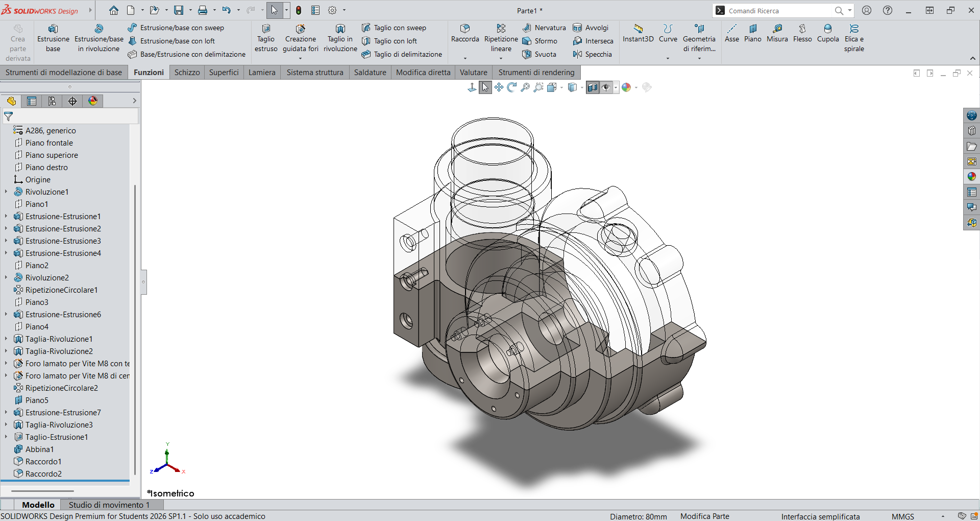Open the Misura measure tool
The width and height of the screenshot is (980, 521).
777,33
